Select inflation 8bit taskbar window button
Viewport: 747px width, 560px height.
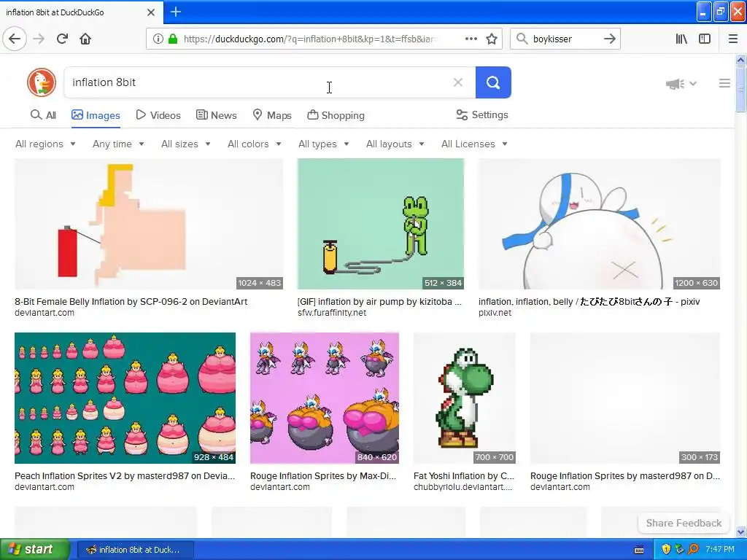point(135,550)
